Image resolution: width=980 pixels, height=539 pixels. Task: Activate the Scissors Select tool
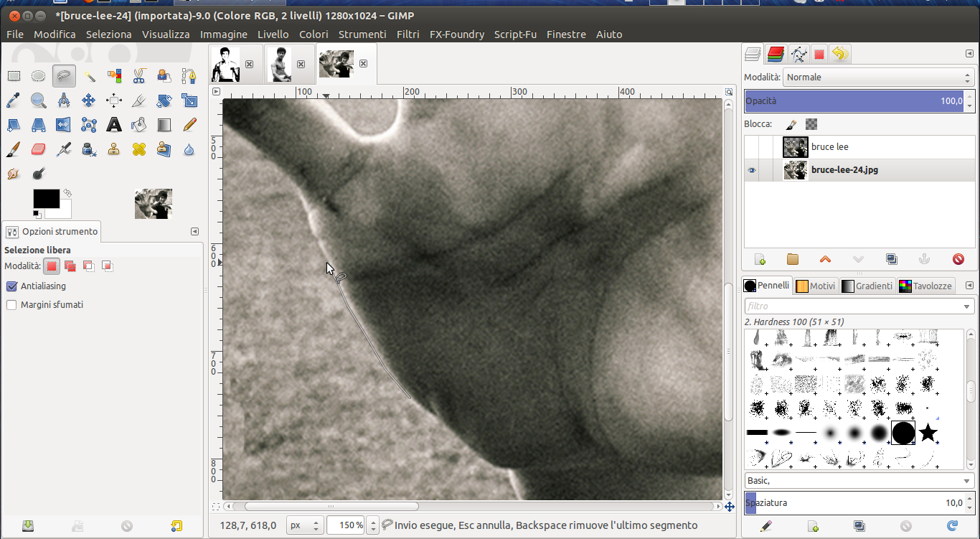tap(139, 75)
